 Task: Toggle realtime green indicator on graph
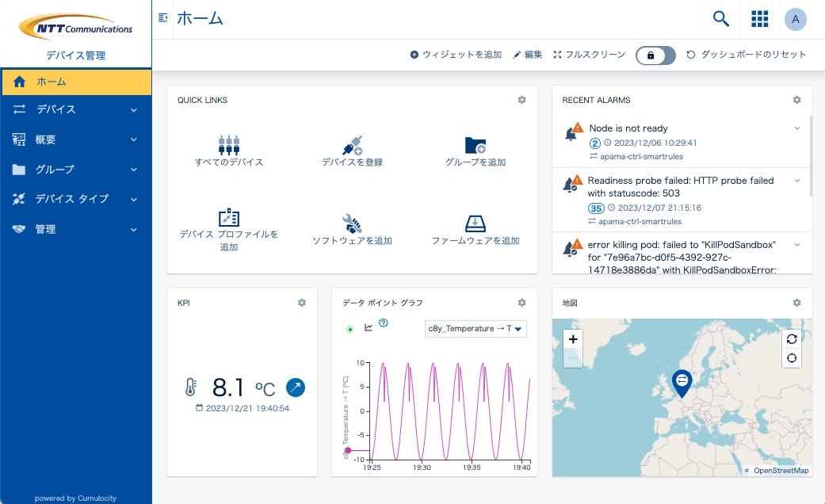point(349,330)
